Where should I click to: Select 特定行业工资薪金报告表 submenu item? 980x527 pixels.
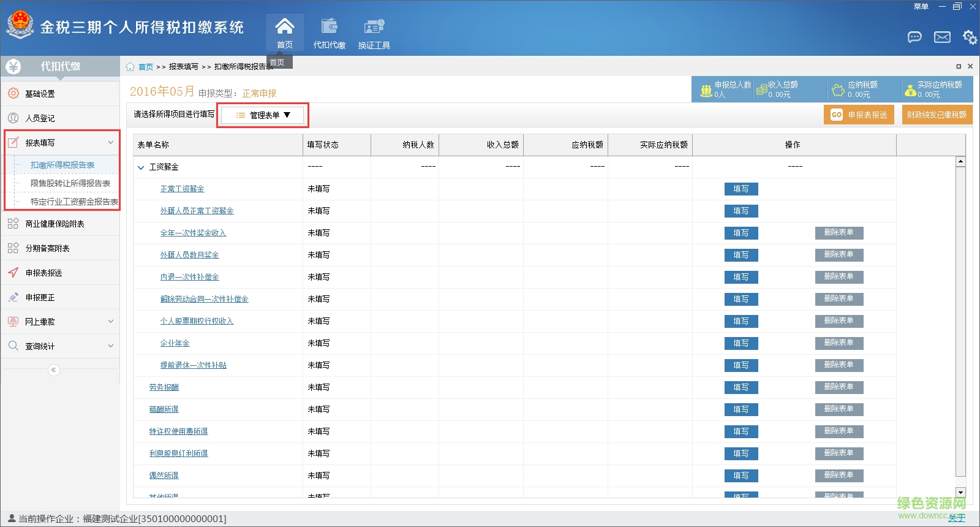74,202
